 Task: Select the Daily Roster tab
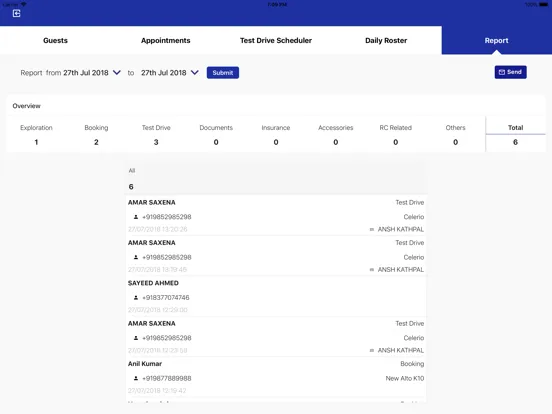coord(386,40)
